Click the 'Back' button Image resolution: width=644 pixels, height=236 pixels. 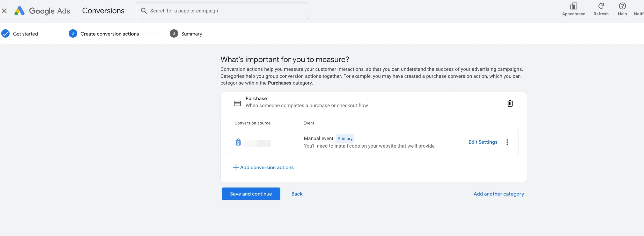pos(297,194)
